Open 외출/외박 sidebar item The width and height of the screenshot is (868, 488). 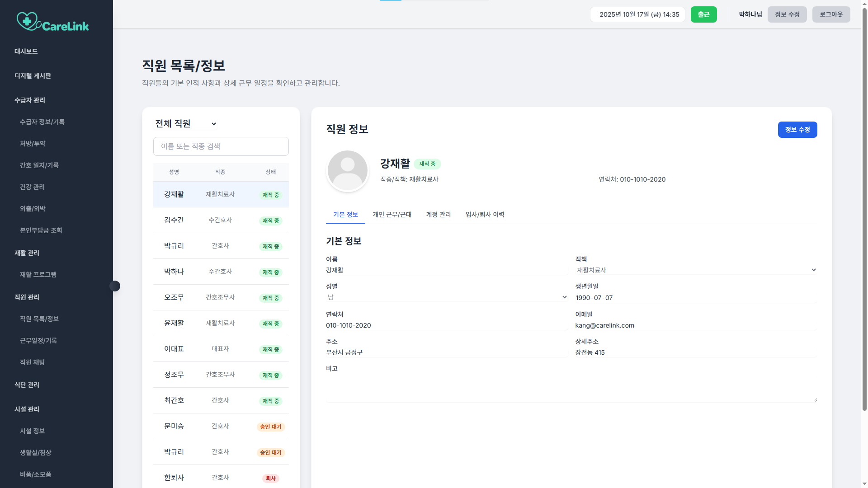[33, 209]
